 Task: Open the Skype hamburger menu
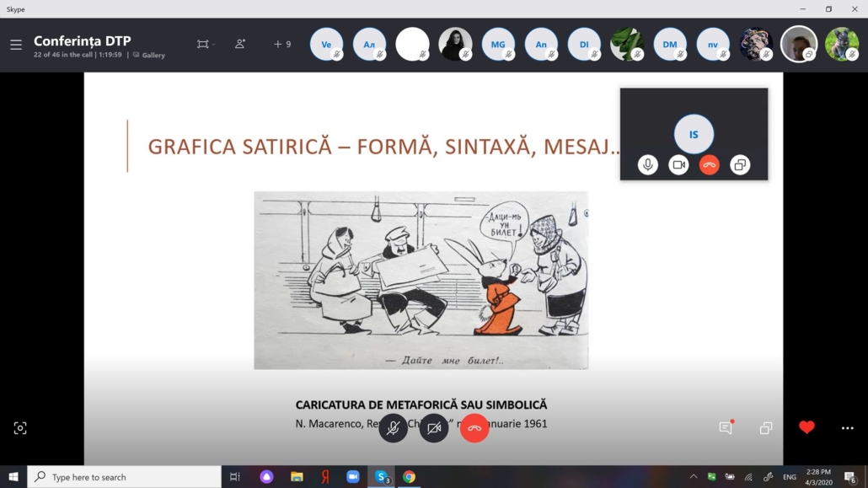(16, 45)
